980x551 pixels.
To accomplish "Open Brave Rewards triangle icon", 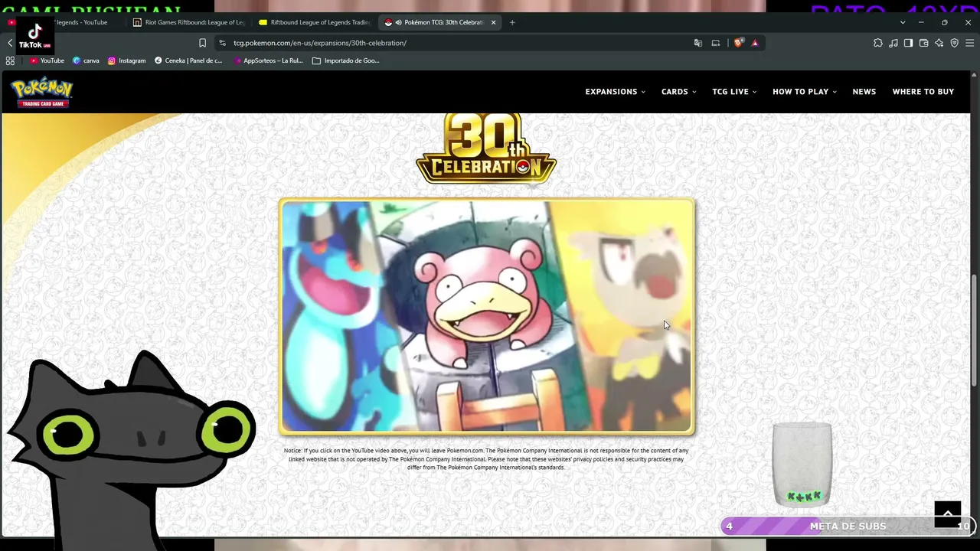I will coord(755,43).
